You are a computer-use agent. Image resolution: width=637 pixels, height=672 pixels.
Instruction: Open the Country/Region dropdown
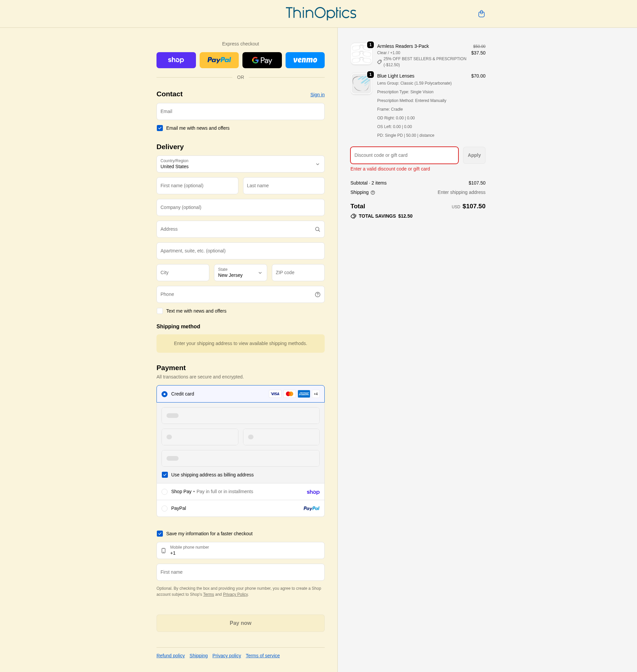click(x=240, y=164)
